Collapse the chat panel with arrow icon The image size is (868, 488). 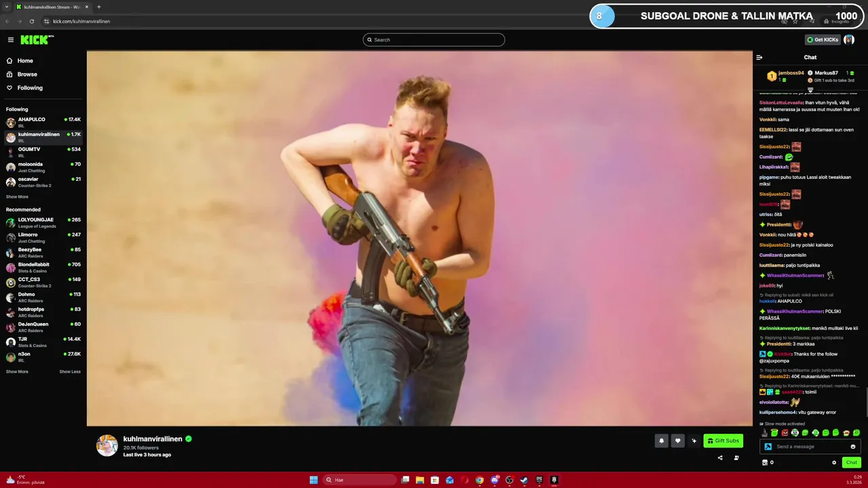pos(759,58)
